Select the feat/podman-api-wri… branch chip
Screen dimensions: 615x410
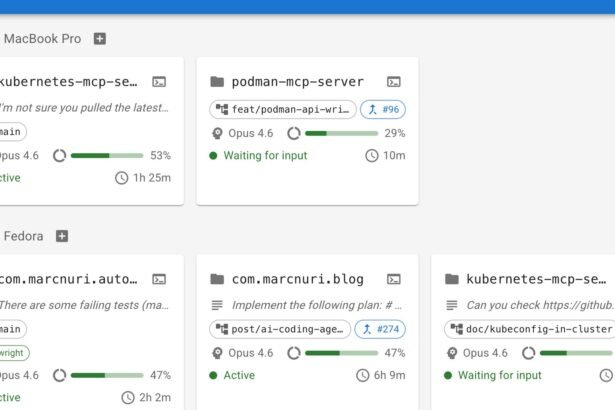[283, 109]
